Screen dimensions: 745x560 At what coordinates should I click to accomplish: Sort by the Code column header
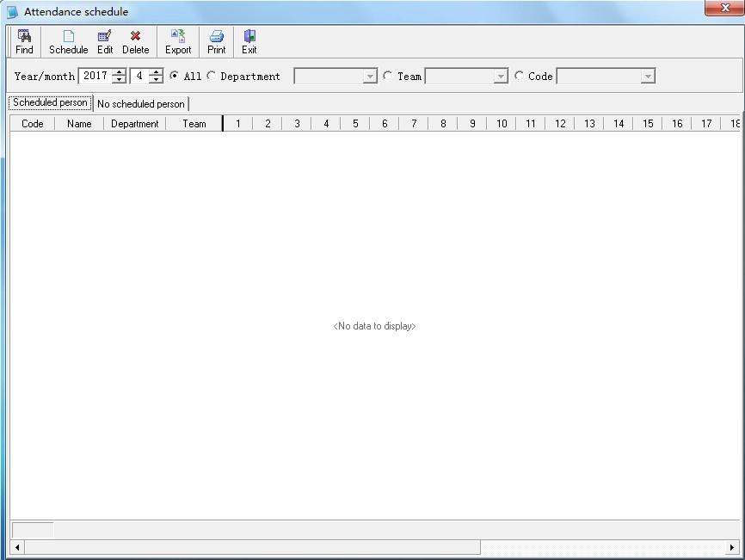pos(33,124)
